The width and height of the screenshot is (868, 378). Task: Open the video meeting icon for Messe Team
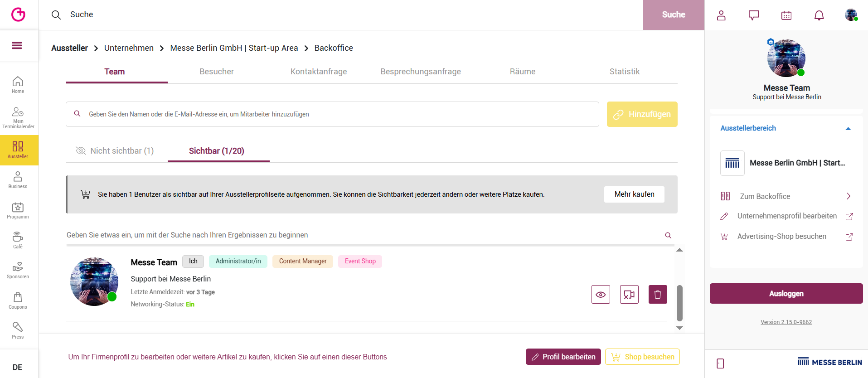(x=629, y=295)
